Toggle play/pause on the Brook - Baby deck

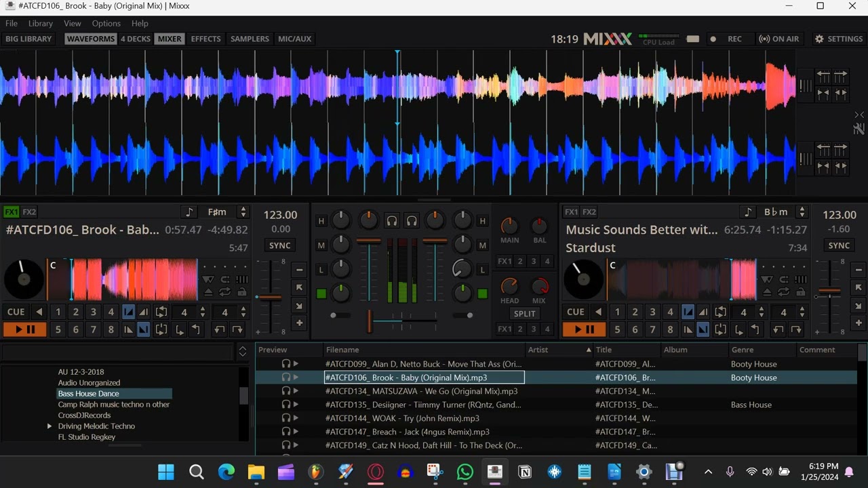tap(24, 329)
